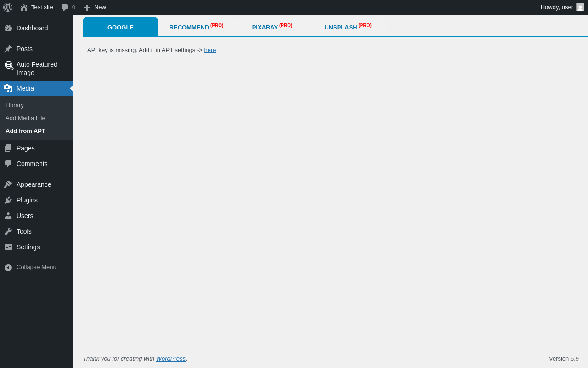Click the Appearance paintbrush icon
This screenshot has height=368, width=588.
[x=8, y=184]
